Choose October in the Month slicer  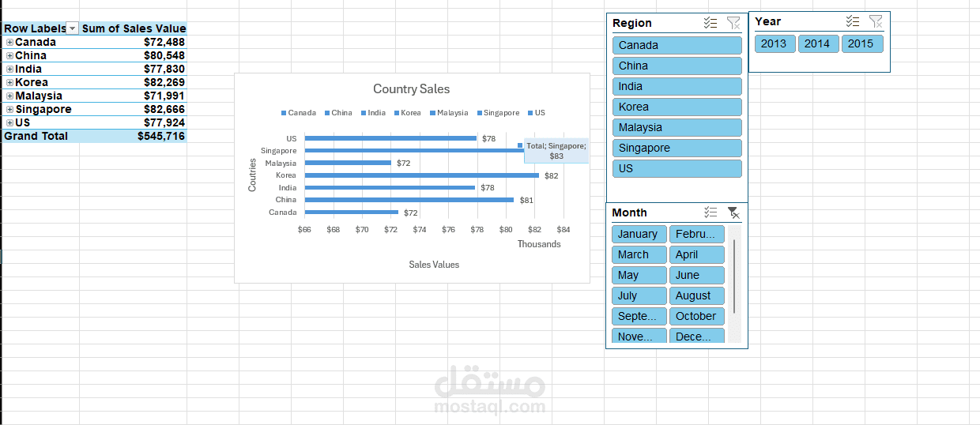tap(696, 316)
